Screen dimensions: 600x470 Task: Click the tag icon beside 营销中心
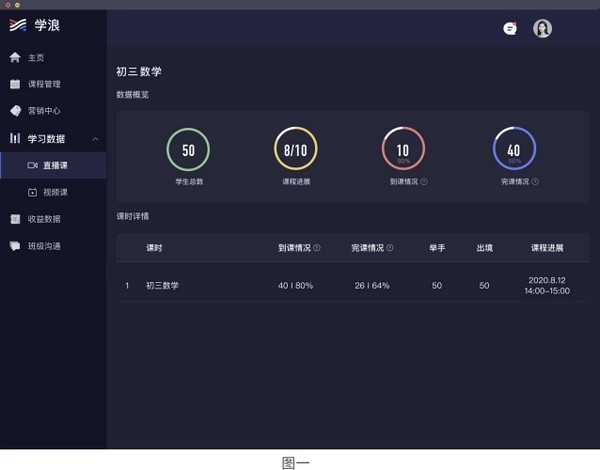click(x=15, y=111)
